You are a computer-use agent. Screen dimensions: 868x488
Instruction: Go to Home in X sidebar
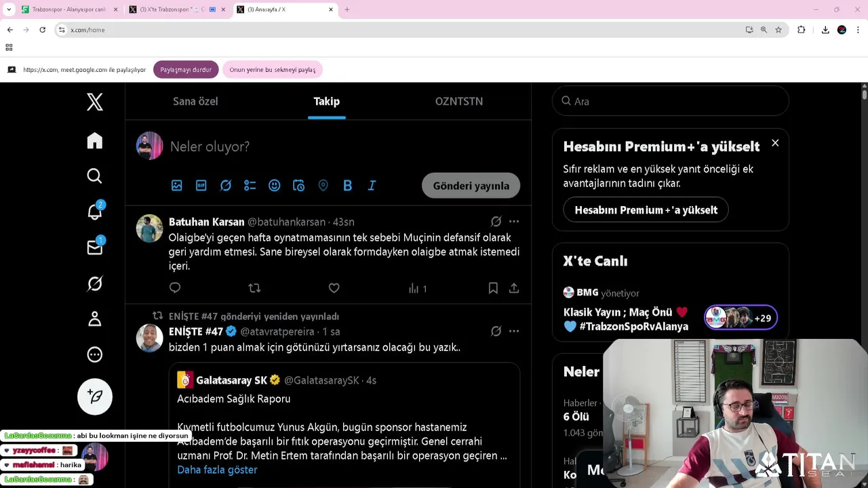click(95, 140)
